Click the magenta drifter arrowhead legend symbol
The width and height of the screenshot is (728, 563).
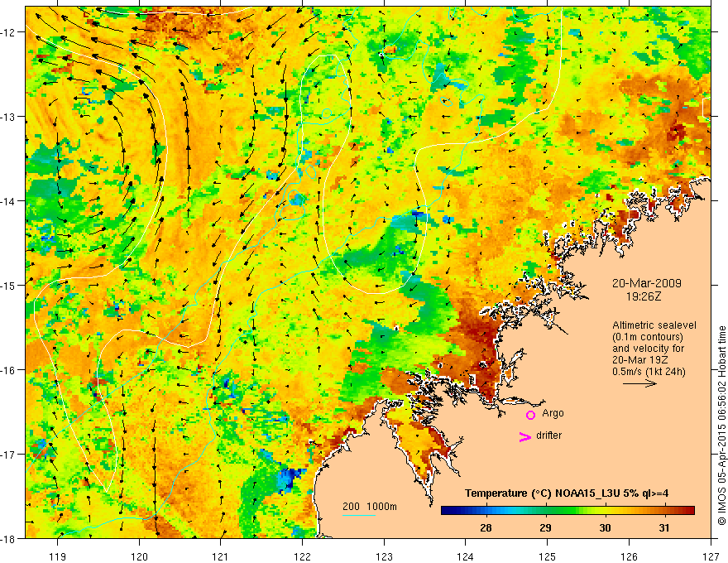(x=525, y=436)
